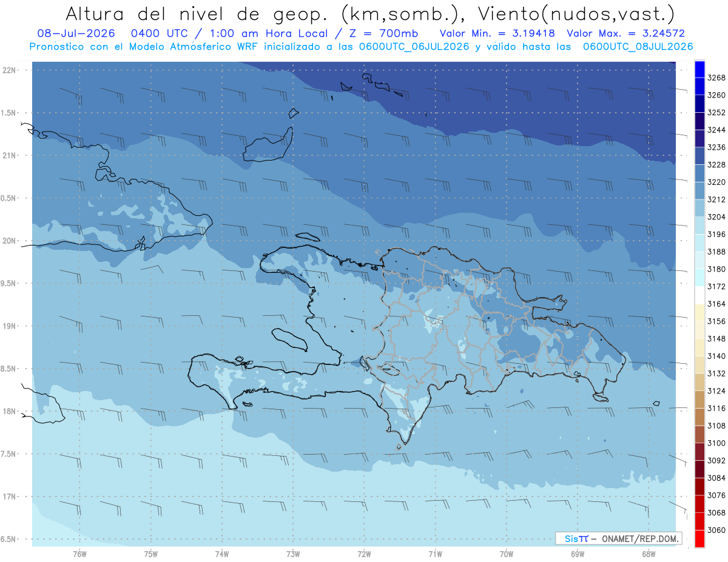The image size is (728, 562).
Task: Click the '20N' latitude label
Action: (9, 241)
